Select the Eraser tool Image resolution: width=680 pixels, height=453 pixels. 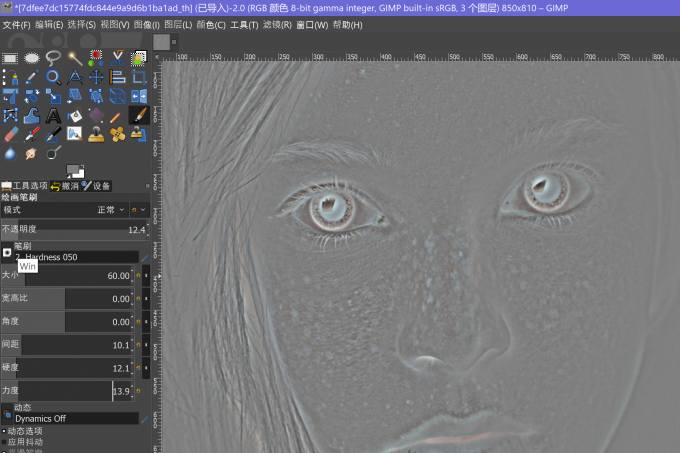tap(10, 134)
